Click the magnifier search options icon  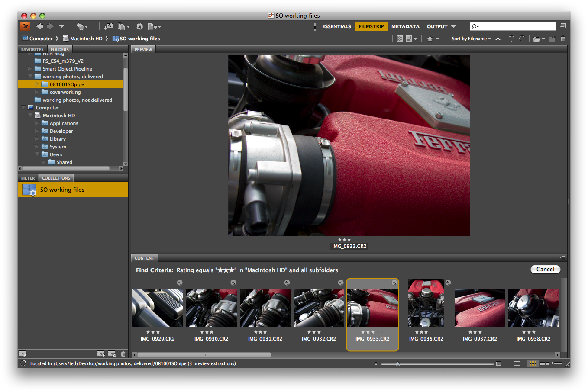[x=475, y=26]
